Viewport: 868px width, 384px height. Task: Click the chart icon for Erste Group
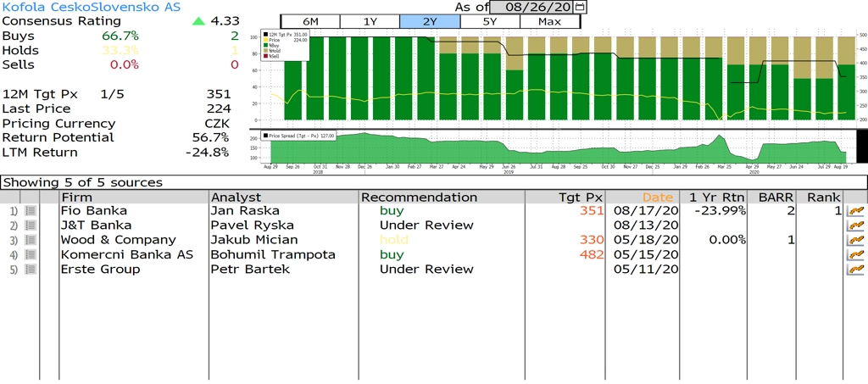click(x=856, y=270)
